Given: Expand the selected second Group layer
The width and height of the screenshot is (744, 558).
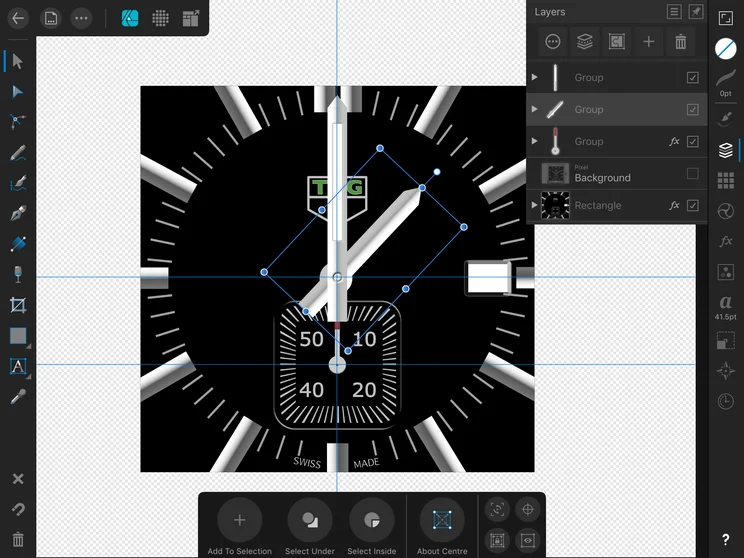Looking at the screenshot, I should [x=534, y=109].
